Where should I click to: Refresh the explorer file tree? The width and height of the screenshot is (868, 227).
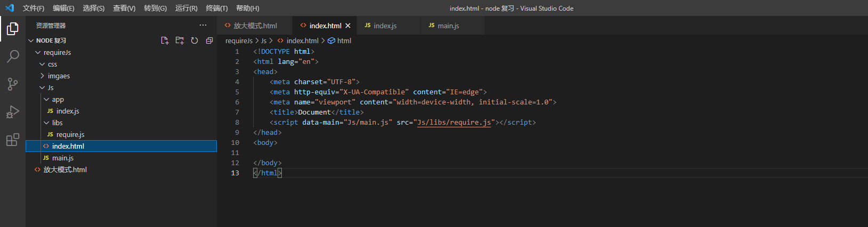click(194, 40)
